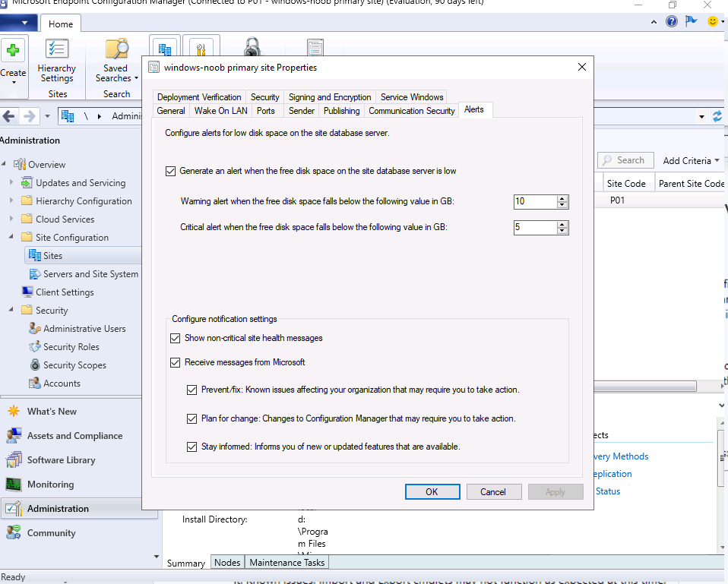Close the site Properties dialog
The height and width of the screenshot is (584, 728).
point(582,68)
